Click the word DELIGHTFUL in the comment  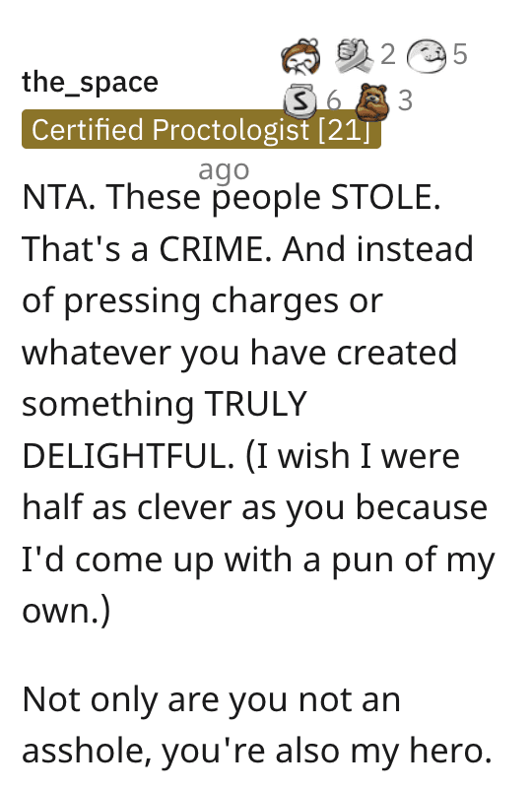[128, 456]
